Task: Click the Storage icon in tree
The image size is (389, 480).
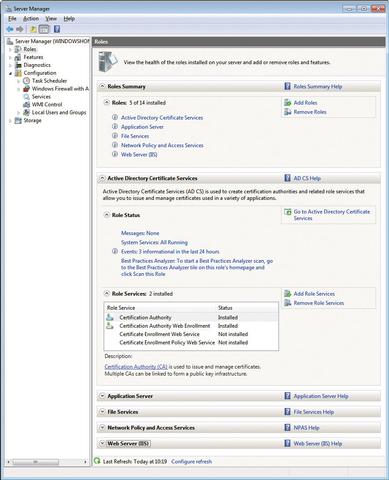Action: coord(18,120)
